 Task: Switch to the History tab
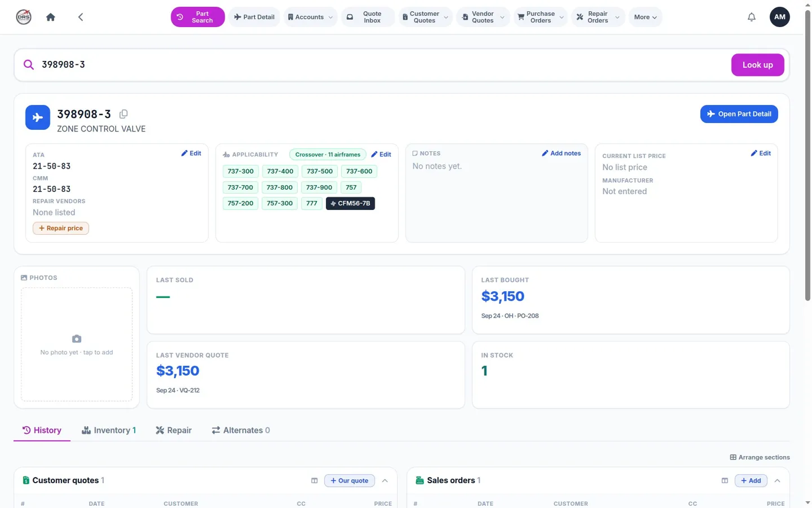point(42,430)
